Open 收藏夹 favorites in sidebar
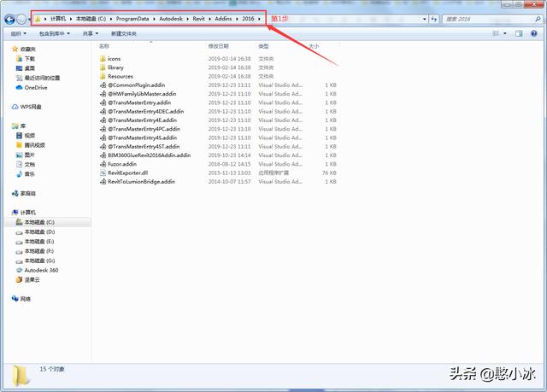 click(x=28, y=50)
